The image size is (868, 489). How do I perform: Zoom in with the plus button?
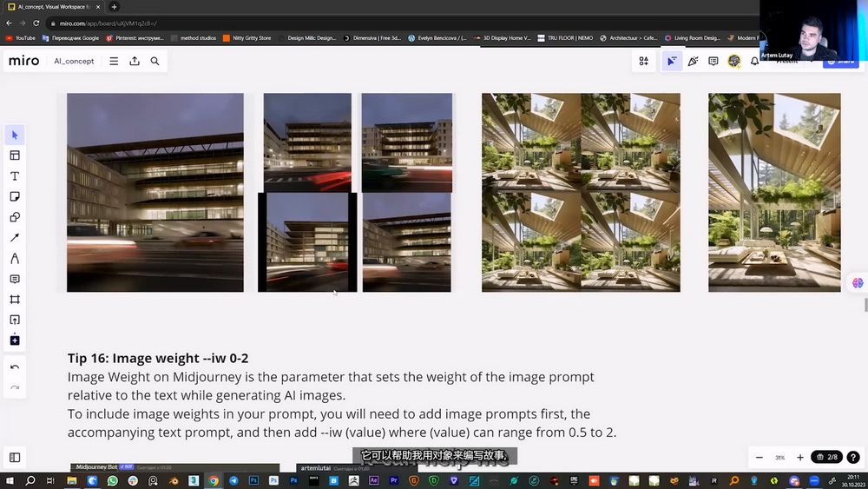tap(800, 458)
